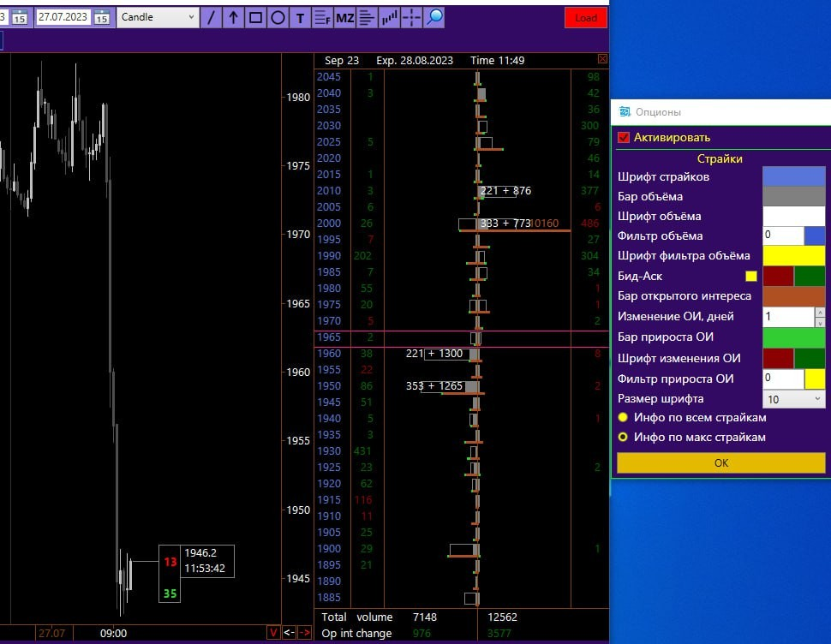The height and width of the screenshot is (644, 831).
Task: Confirm options with the OK button
Action: coord(720,462)
